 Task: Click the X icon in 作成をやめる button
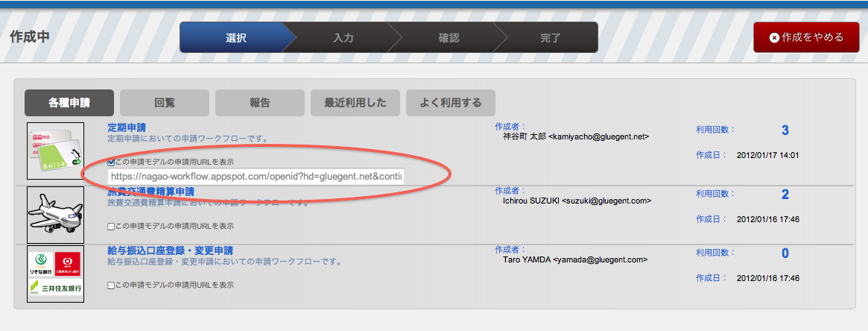[774, 37]
